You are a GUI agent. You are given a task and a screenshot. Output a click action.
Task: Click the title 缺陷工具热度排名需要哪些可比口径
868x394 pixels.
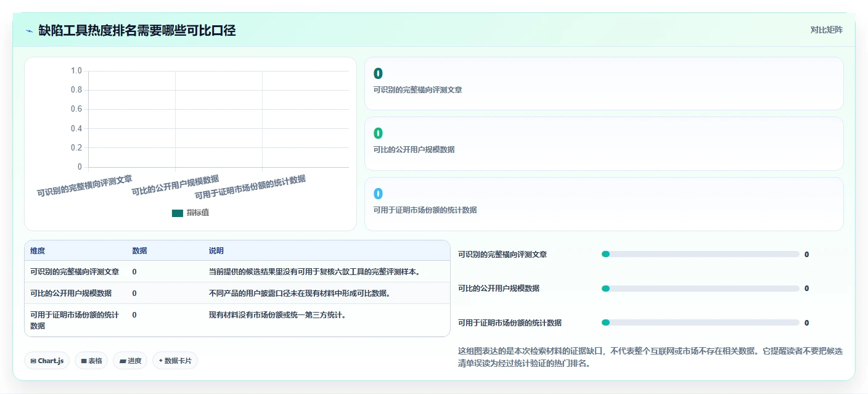[137, 30]
